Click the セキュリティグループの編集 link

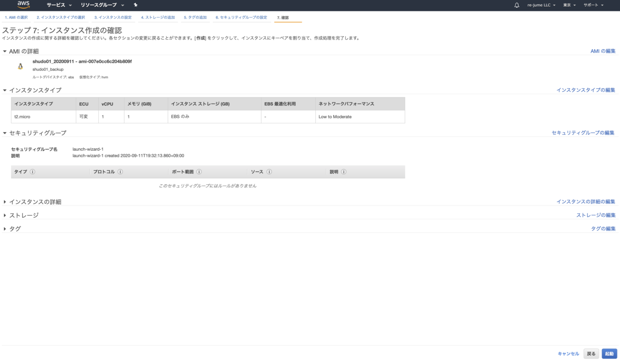(x=584, y=133)
